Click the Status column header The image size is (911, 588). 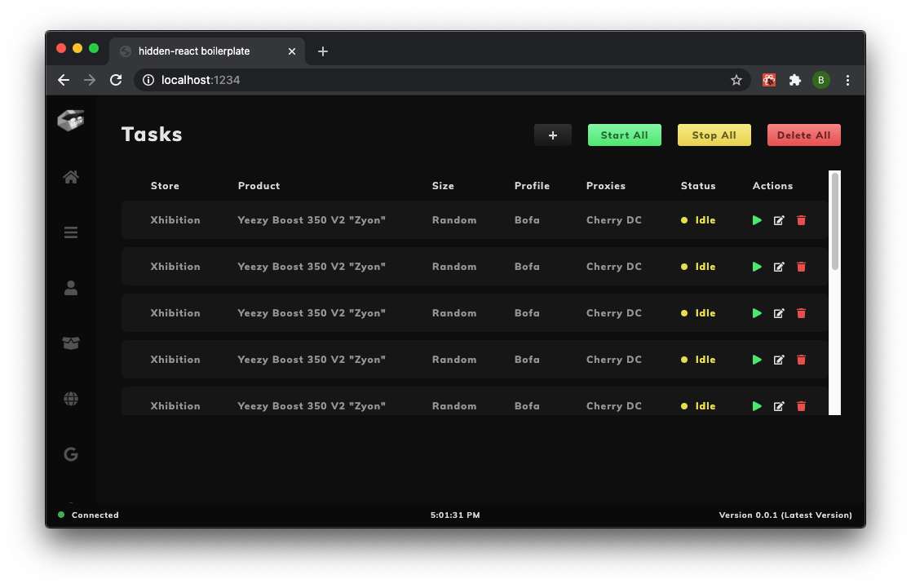pos(698,186)
